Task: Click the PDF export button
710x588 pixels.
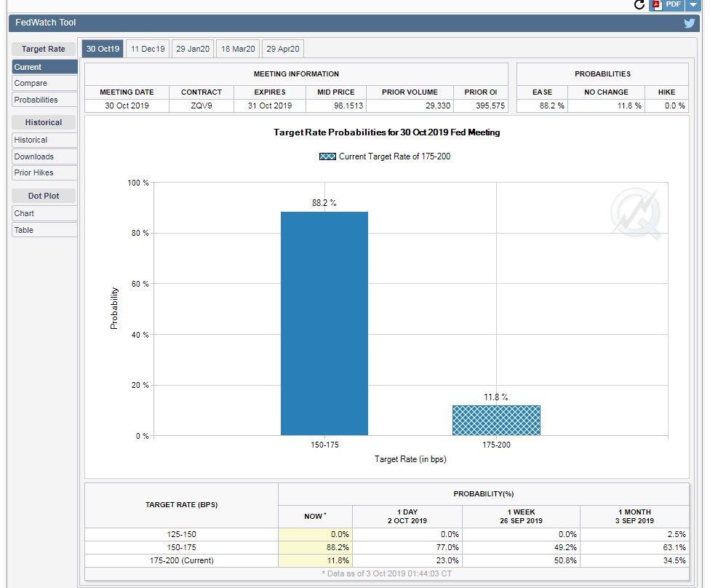Action: pyautogui.click(x=666, y=4)
